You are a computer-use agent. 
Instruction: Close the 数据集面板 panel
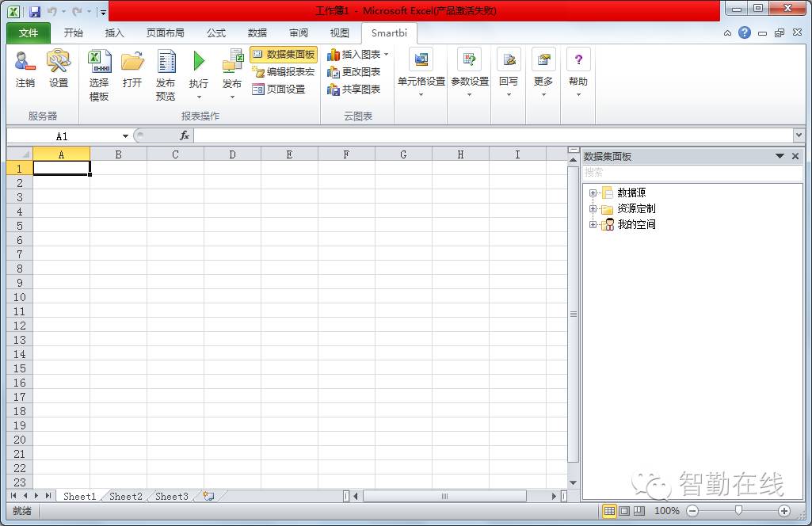(x=795, y=156)
